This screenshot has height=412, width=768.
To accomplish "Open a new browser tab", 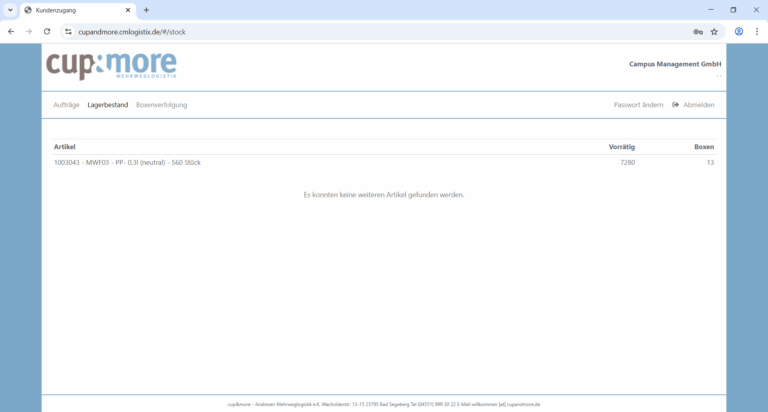I will [146, 10].
